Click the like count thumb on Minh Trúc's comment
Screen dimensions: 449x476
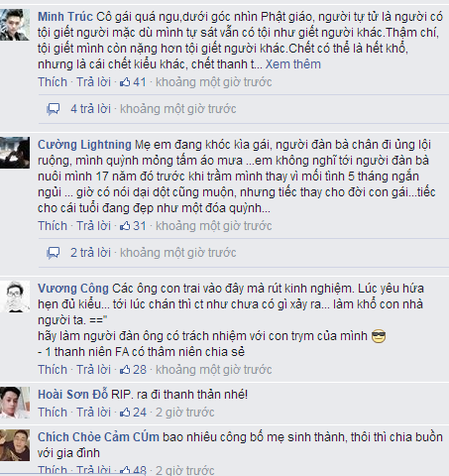pyautogui.click(x=125, y=82)
